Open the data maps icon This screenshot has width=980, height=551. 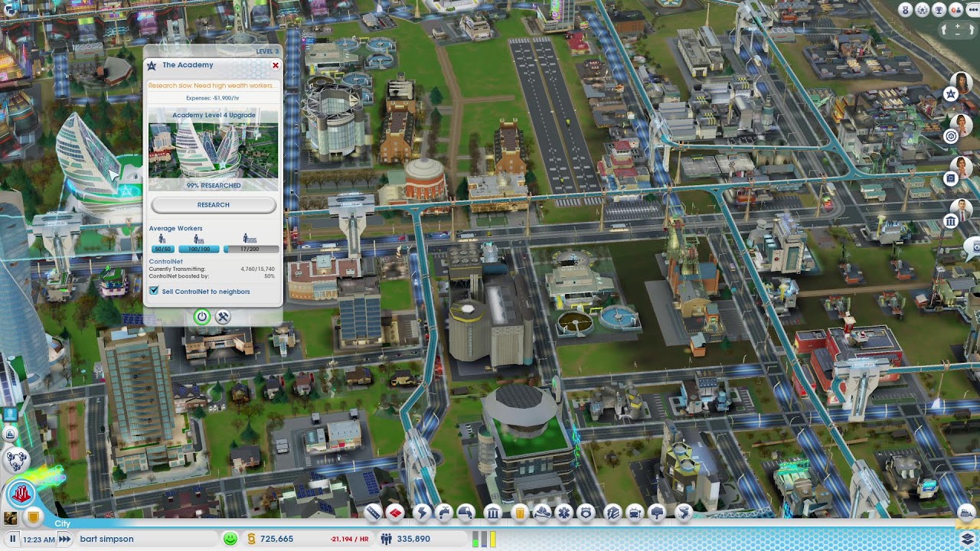[10, 434]
